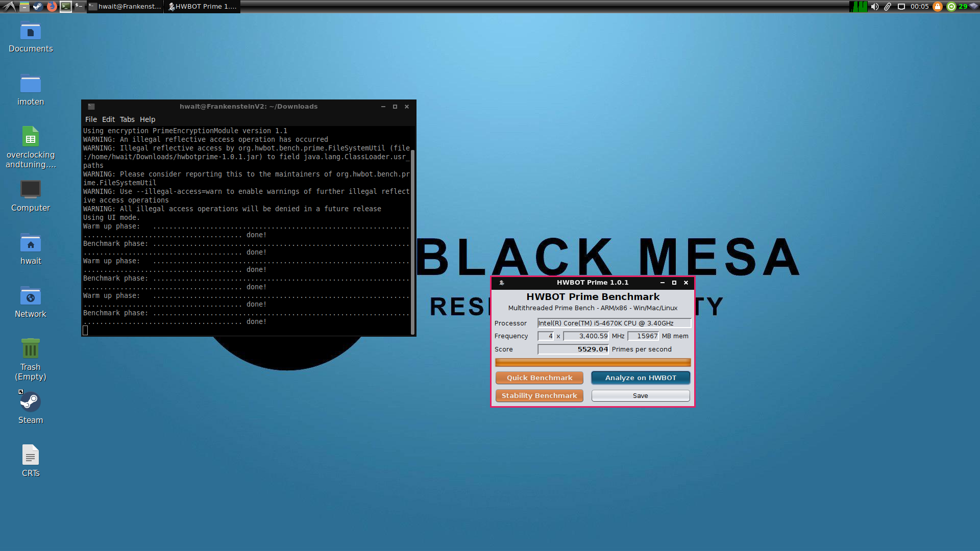980x551 pixels.
Task: Click the paperclip clipboard icon in the tray
Action: (888, 7)
